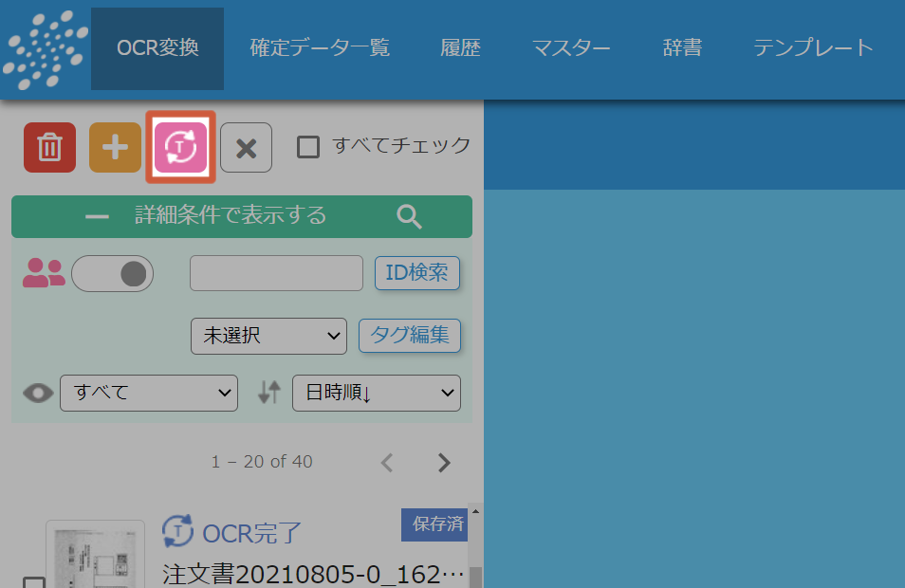Click the up-down sort arrows icon

pyautogui.click(x=269, y=393)
